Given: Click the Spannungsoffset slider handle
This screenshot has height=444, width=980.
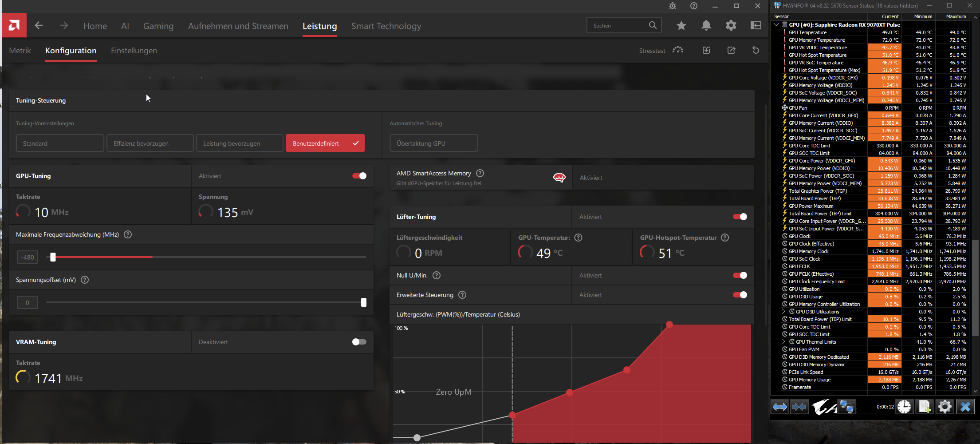Looking at the screenshot, I should (364, 302).
